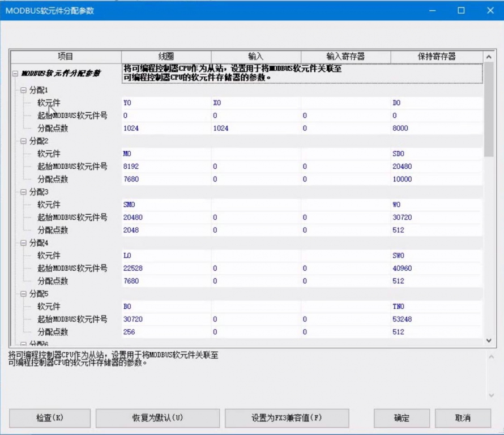The height and width of the screenshot is (435, 504).
Task: Select the 22528 start number cell
Action: 166,268
